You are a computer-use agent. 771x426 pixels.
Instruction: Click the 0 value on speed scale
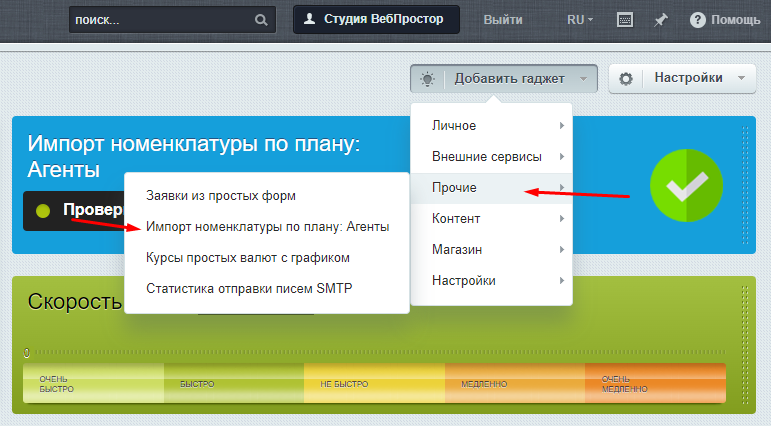click(x=27, y=353)
